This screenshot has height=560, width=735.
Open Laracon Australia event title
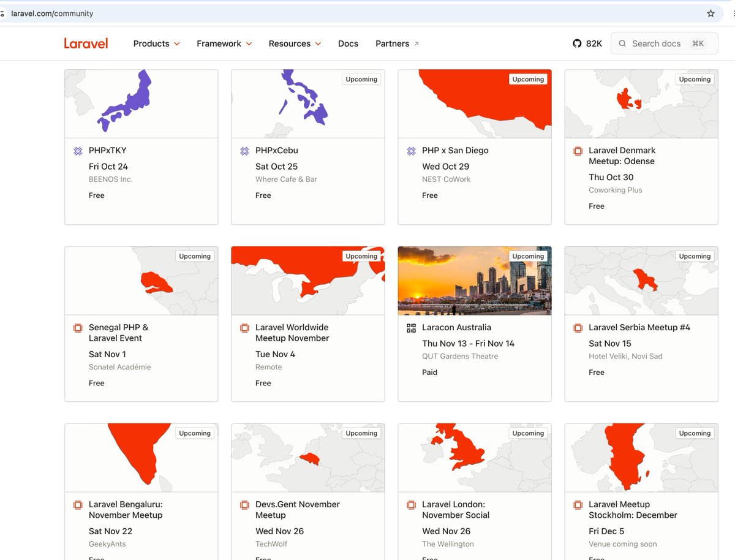tap(456, 327)
